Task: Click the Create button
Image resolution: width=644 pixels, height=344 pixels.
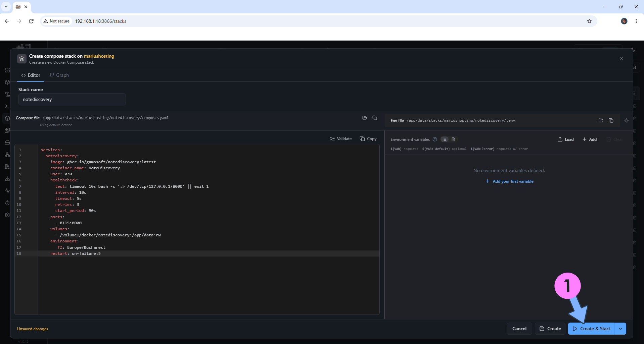Action: 550,329
